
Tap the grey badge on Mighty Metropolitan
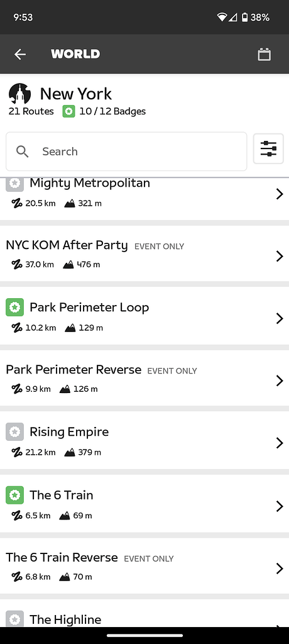tap(15, 184)
